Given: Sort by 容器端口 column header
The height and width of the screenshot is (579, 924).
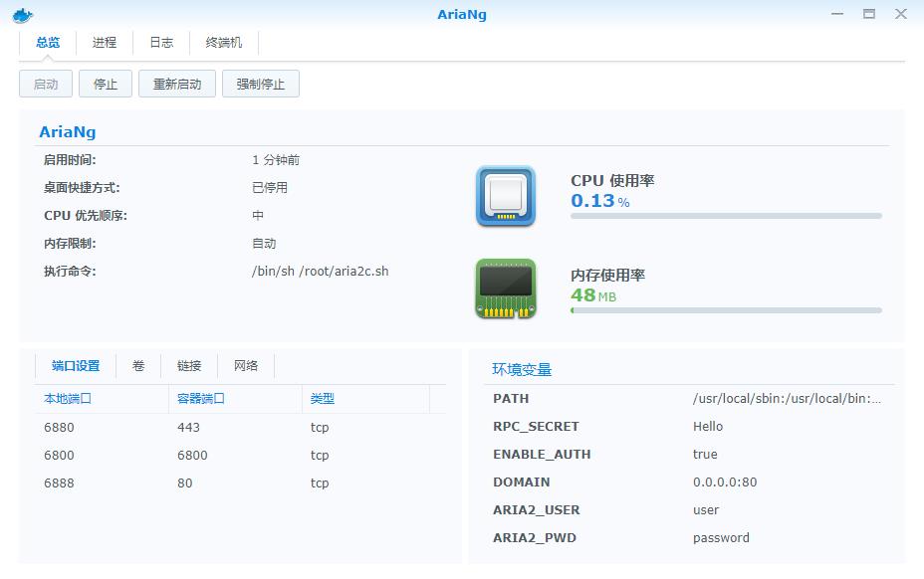Looking at the screenshot, I should [x=235, y=399].
